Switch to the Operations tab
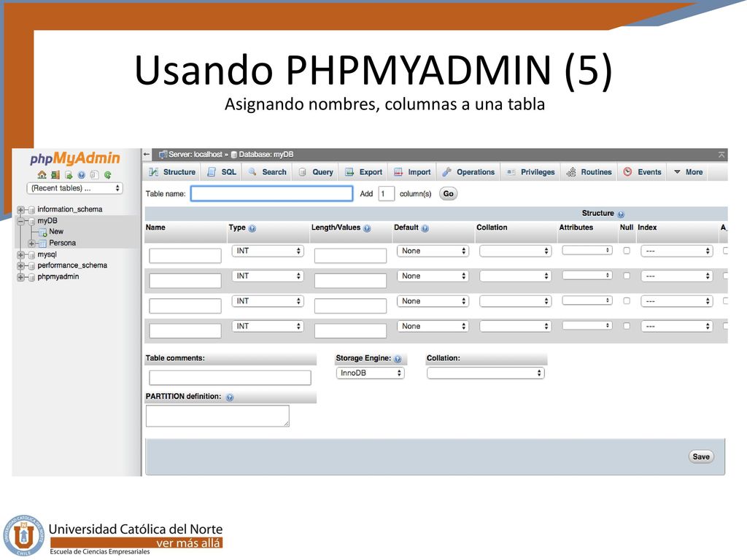 [x=468, y=172]
